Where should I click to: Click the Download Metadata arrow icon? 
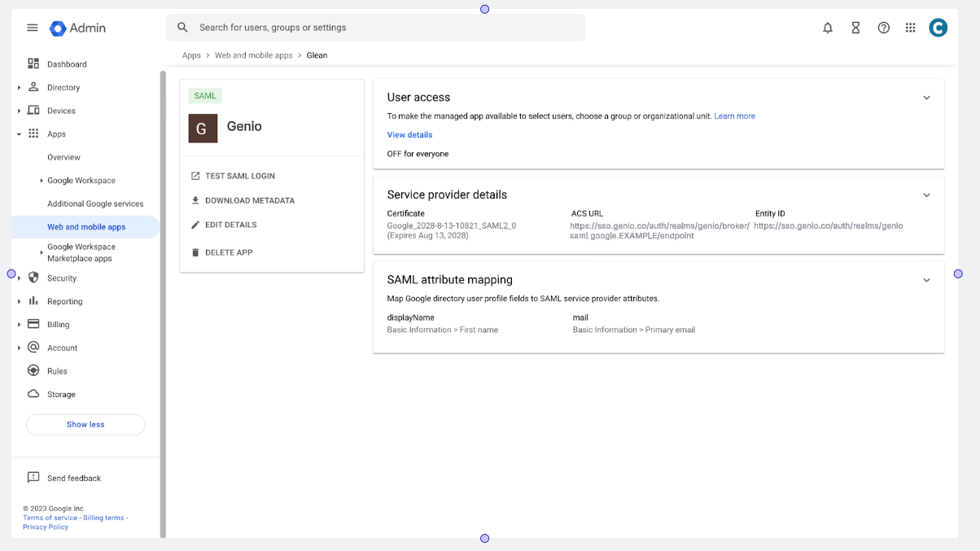click(x=195, y=200)
